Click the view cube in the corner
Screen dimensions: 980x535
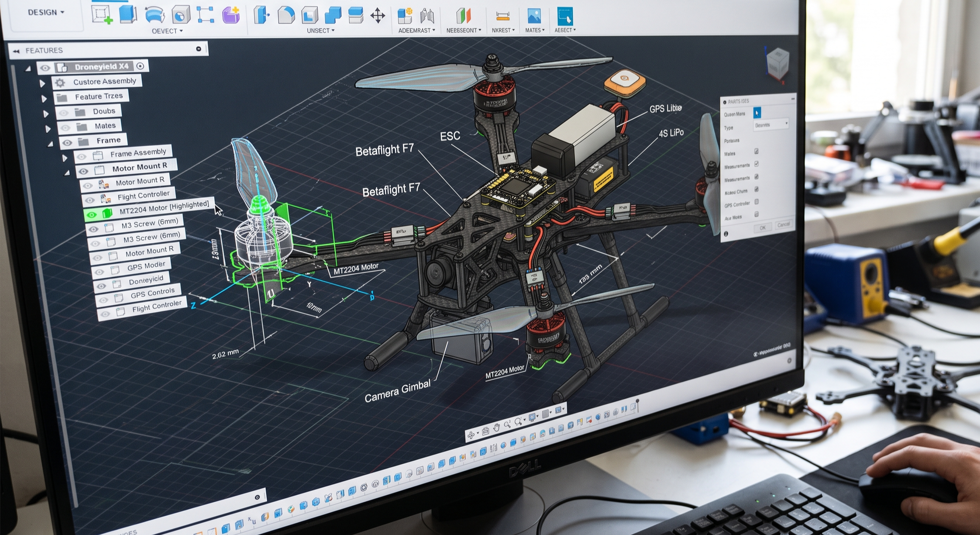tap(777, 63)
